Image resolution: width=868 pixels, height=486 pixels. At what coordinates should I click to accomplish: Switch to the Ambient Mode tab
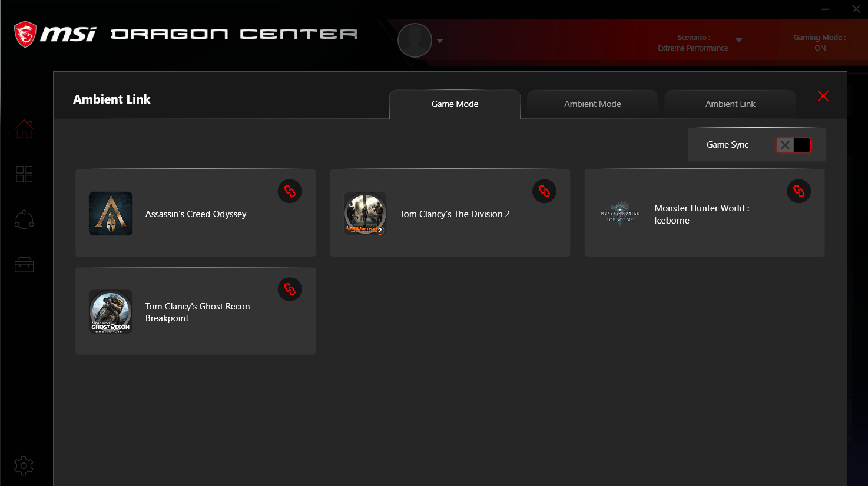[x=592, y=104]
